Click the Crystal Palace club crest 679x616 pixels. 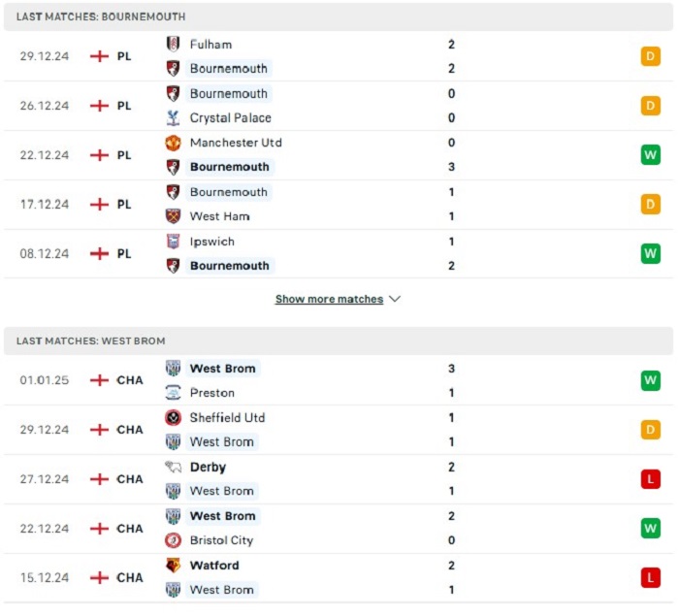tap(174, 117)
